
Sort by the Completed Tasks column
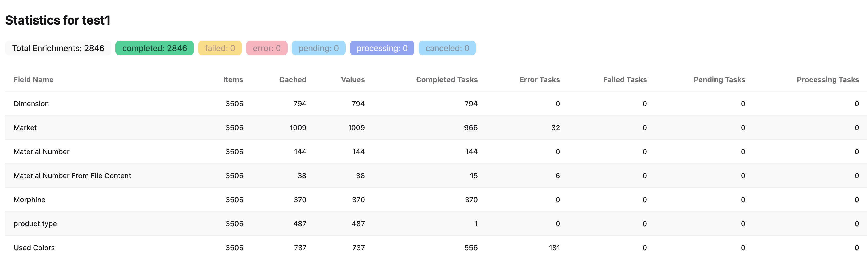pyautogui.click(x=447, y=80)
